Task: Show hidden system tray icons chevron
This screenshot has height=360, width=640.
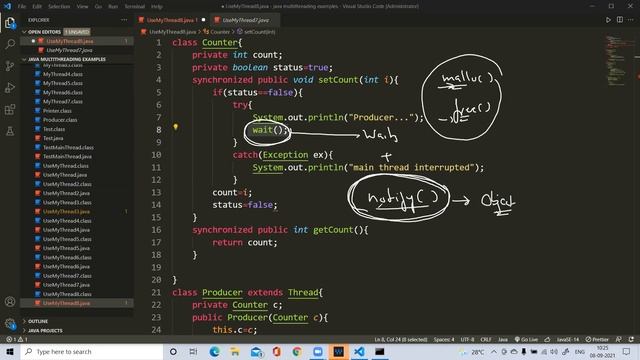Action: 493,351
